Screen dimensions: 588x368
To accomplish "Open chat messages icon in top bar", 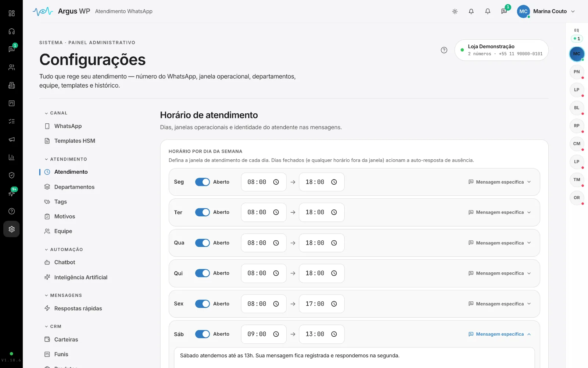I will coord(504,11).
